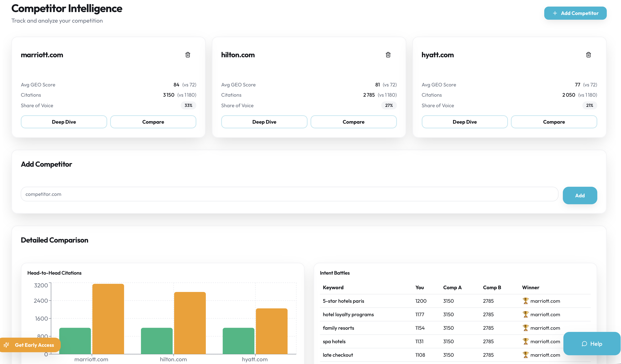This screenshot has width=621, height=364.
Task: Click the sparkle Get Early Access badge
Action: coord(30,345)
